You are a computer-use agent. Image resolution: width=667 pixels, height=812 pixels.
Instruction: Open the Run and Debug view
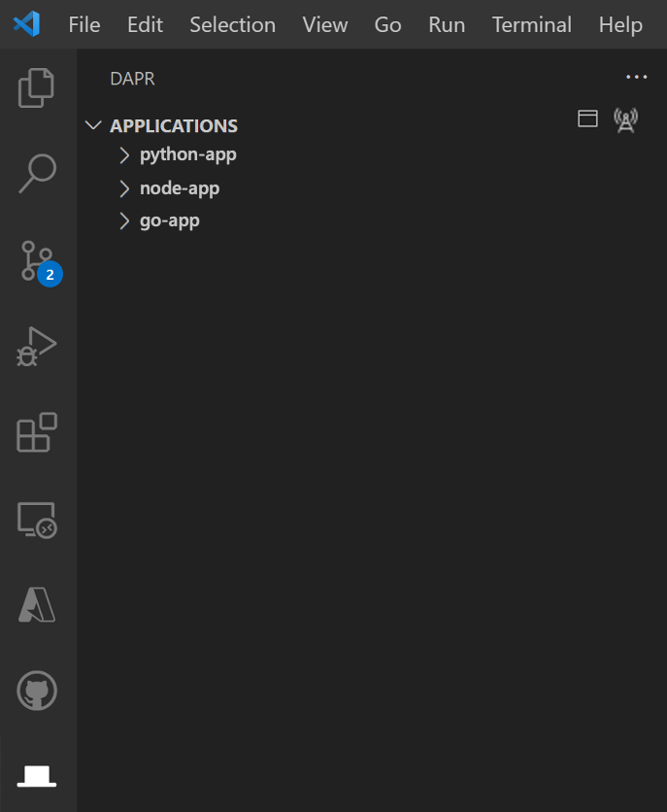click(x=36, y=345)
